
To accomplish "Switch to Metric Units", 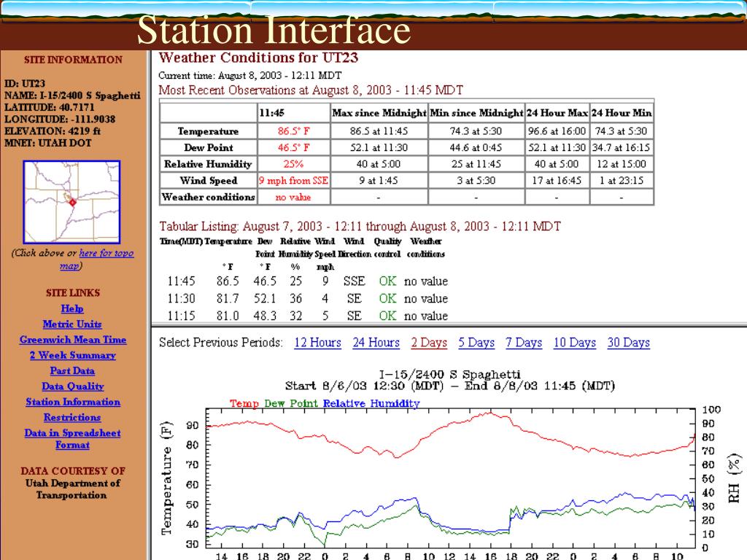I will 72,324.
